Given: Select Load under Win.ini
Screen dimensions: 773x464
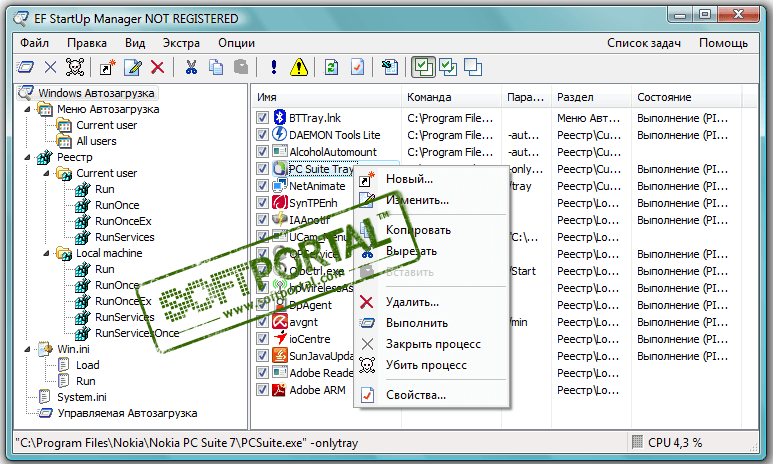Looking at the screenshot, I should coord(87,365).
